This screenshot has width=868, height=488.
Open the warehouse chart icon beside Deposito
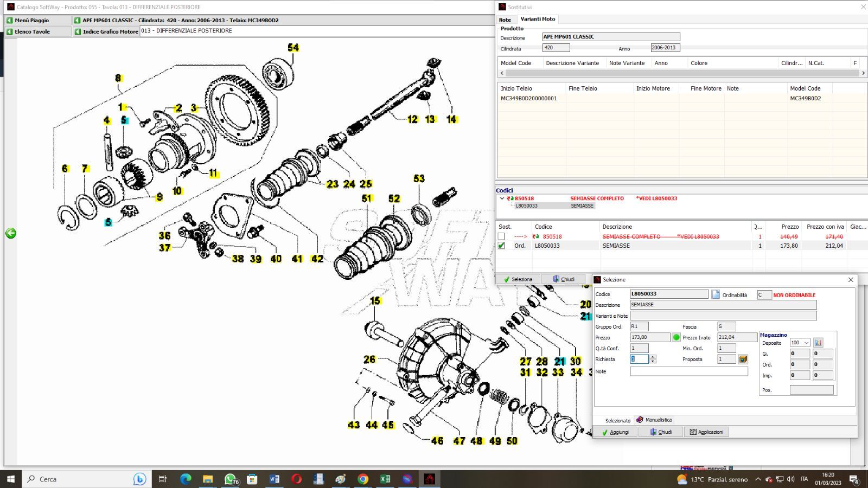point(818,343)
